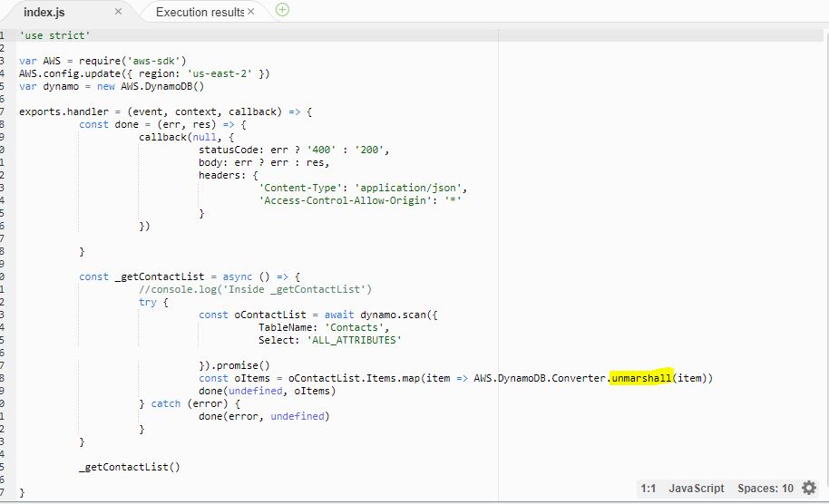Image resolution: width=829 pixels, height=504 pixels.
Task: Click the TableName: 'Contacts' line
Action: point(324,327)
